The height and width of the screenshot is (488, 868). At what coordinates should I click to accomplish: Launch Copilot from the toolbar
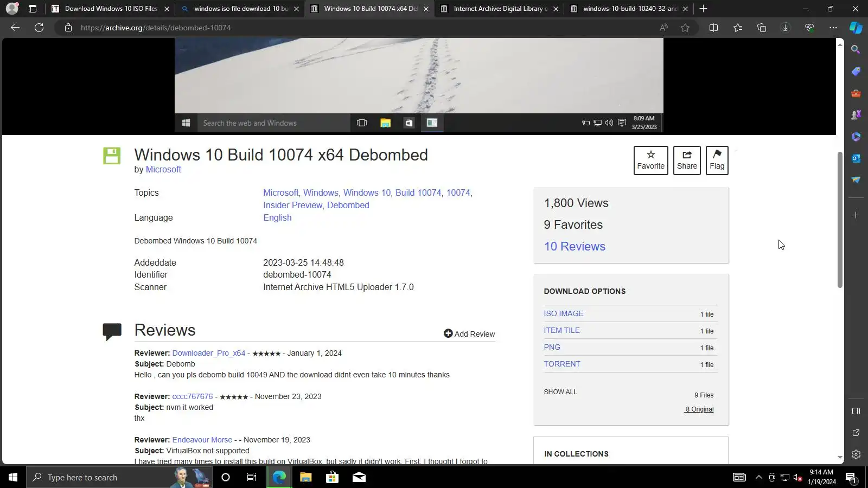[x=856, y=28]
